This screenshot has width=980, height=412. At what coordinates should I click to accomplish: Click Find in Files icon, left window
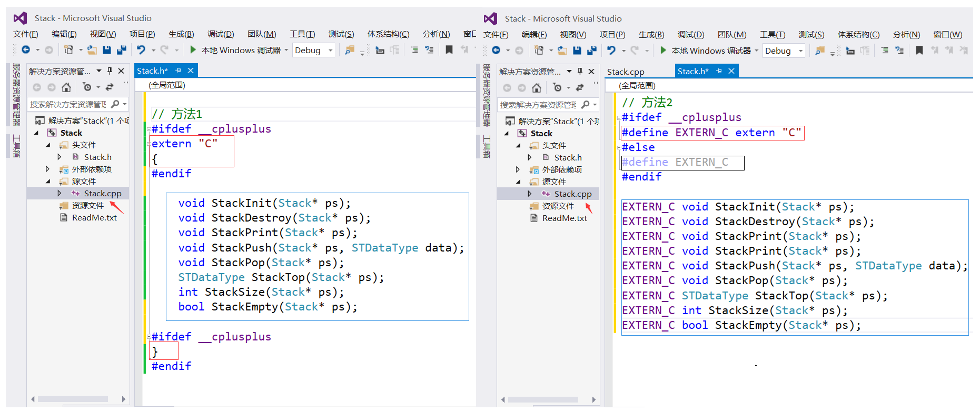click(x=350, y=50)
